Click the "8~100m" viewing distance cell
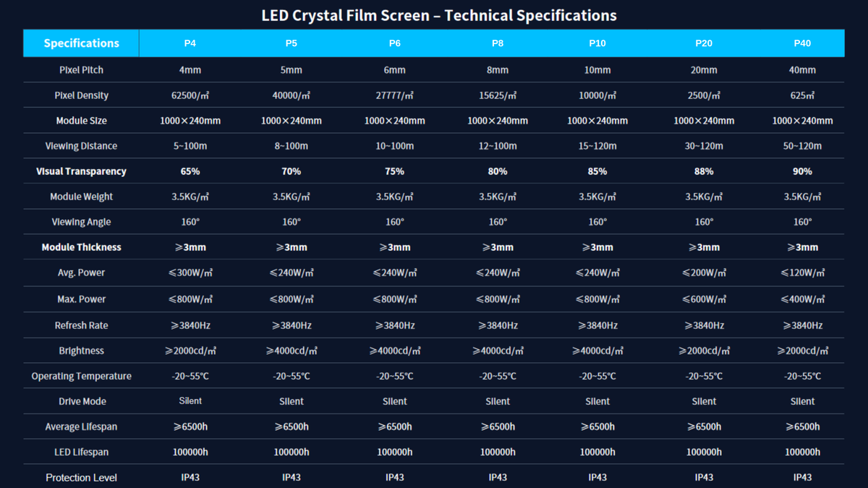This screenshot has width=868, height=488. click(x=292, y=146)
